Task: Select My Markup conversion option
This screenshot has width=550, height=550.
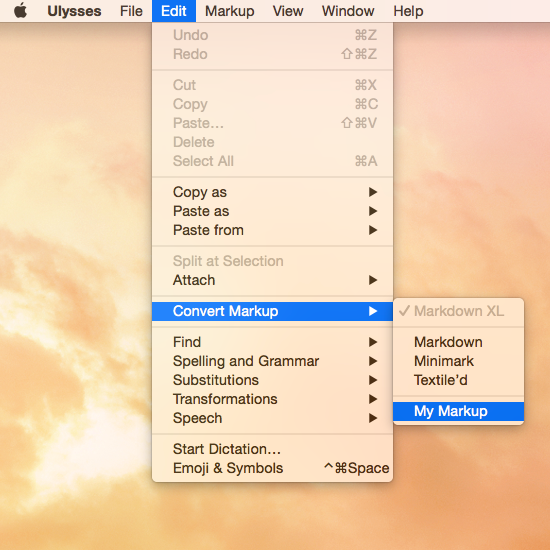Action: pos(458,411)
